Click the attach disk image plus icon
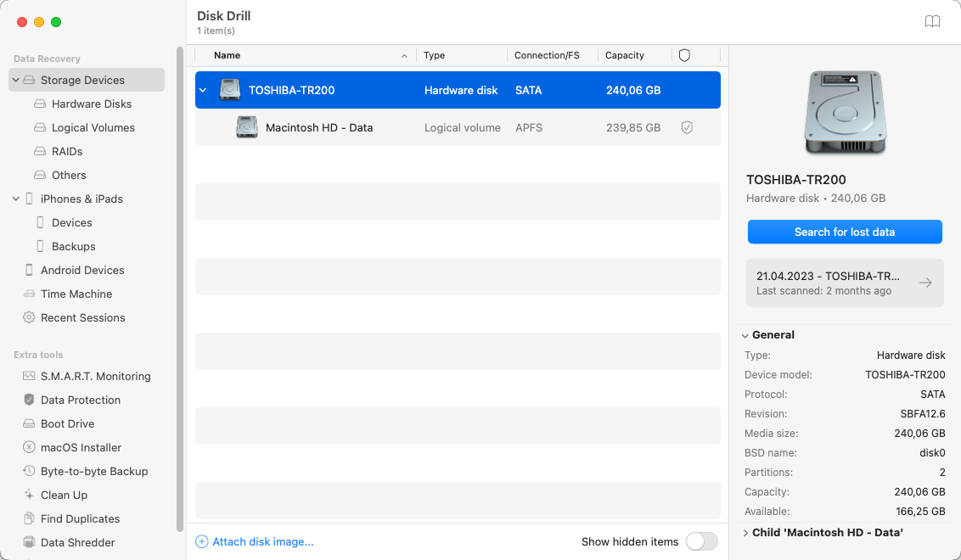Image resolution: width=961 pixels, height=560 pixels. pyautogui.click(x=202, y=541)
